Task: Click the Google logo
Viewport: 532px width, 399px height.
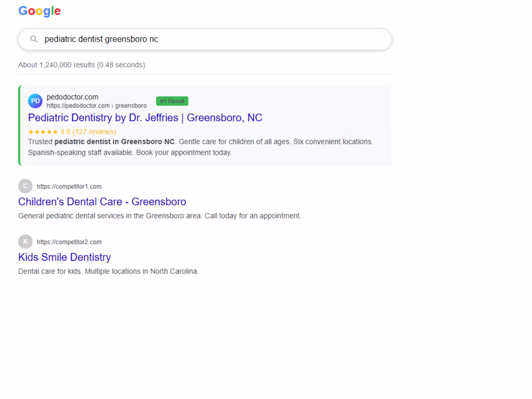Action: 39,11
